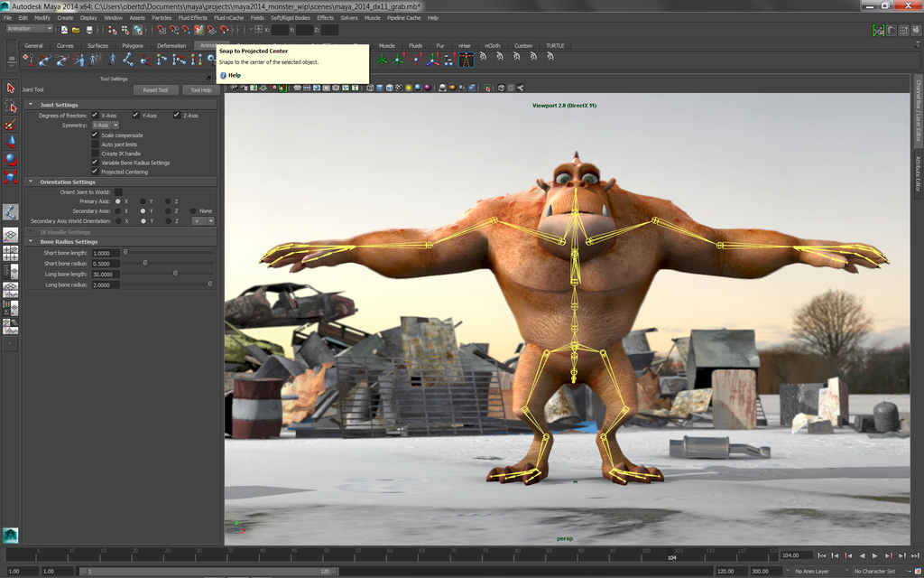This screenshot has width=924, height=578.
Task: Collapse the Bone Radius Settings section
Action: tap(31, 242)
